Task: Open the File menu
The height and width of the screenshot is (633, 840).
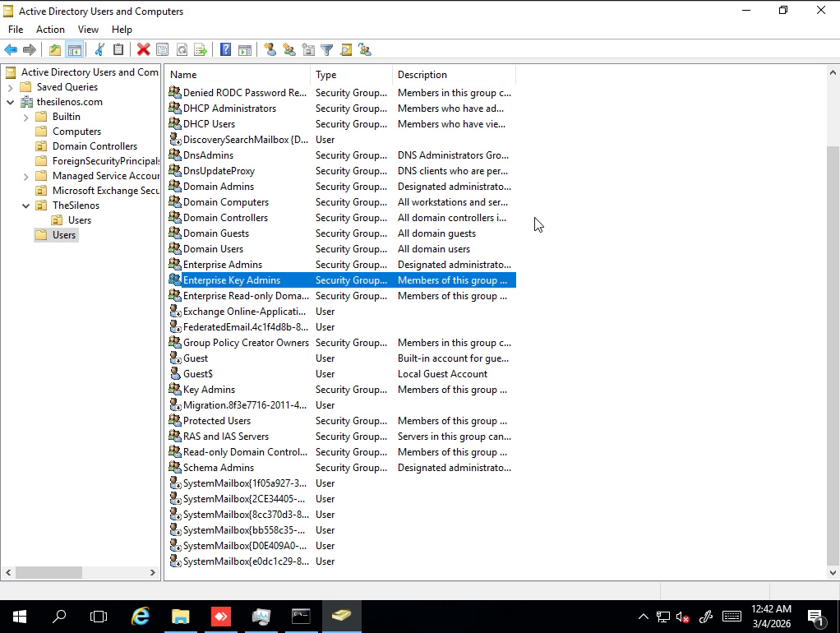Action: (x=16, y=30)
